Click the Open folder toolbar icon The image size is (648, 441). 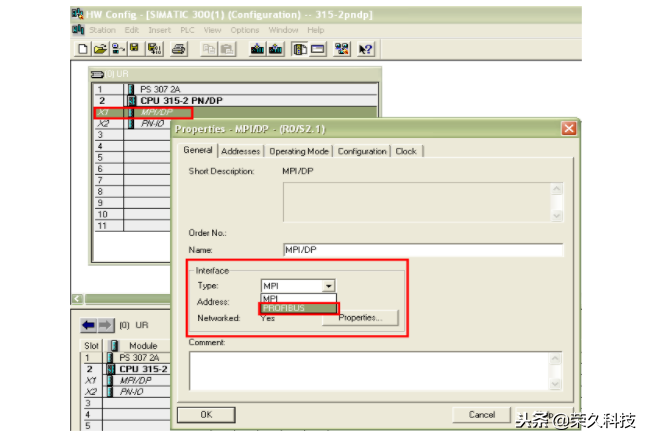tap(99, 48)
